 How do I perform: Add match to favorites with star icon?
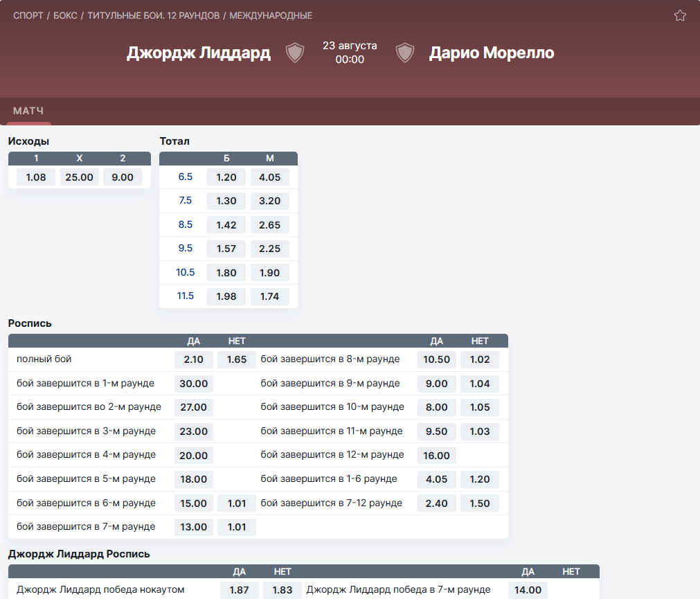[x=680, y=16]
